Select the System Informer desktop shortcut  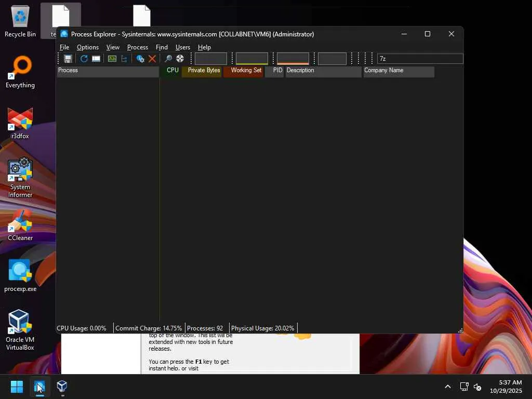(x=20, y=178)
